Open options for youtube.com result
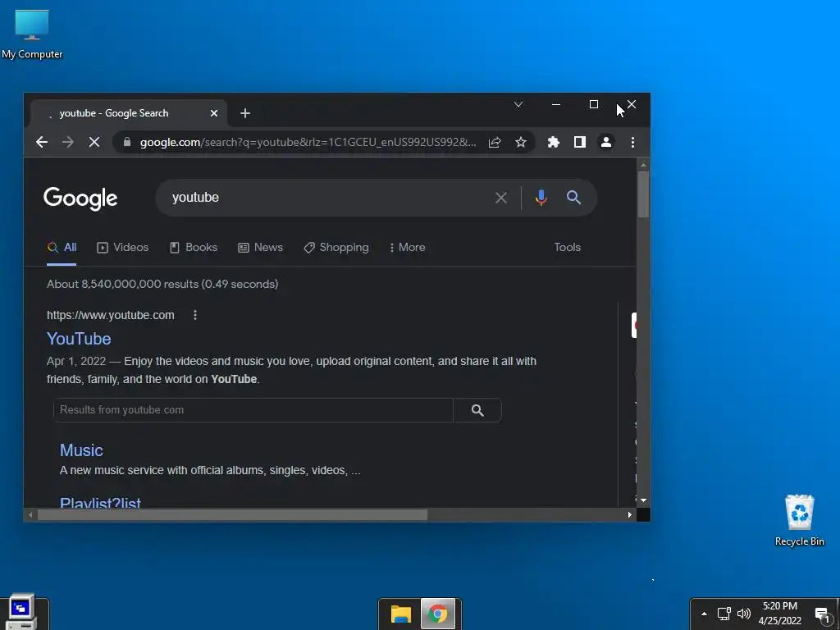840x630 pixels. click(x=195, y=315)
